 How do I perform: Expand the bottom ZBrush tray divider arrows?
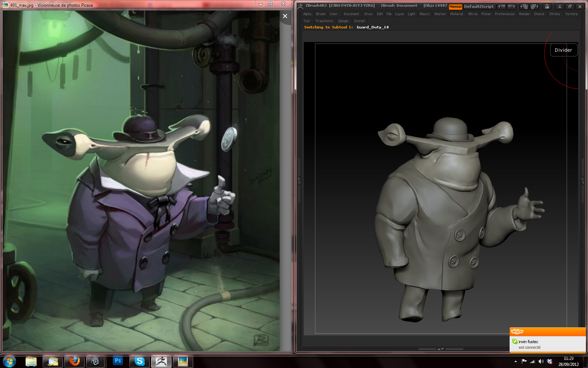pos(441,349)
